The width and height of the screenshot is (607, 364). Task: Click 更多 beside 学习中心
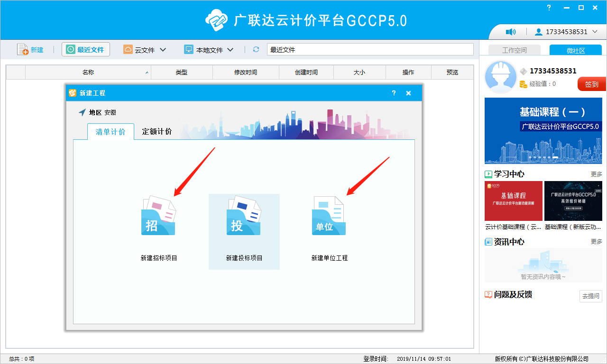[597, 174]
